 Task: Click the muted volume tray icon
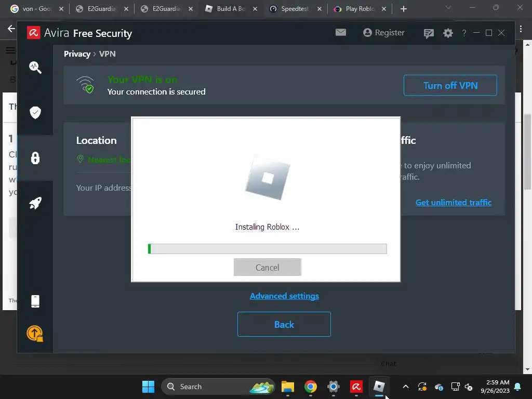pyautogui.click(x=469, y=387)
